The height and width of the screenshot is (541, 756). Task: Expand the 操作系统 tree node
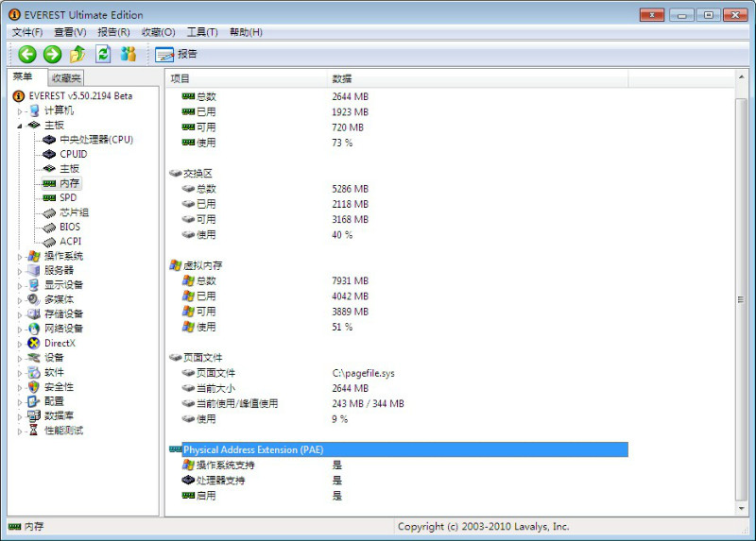[20, 257]
